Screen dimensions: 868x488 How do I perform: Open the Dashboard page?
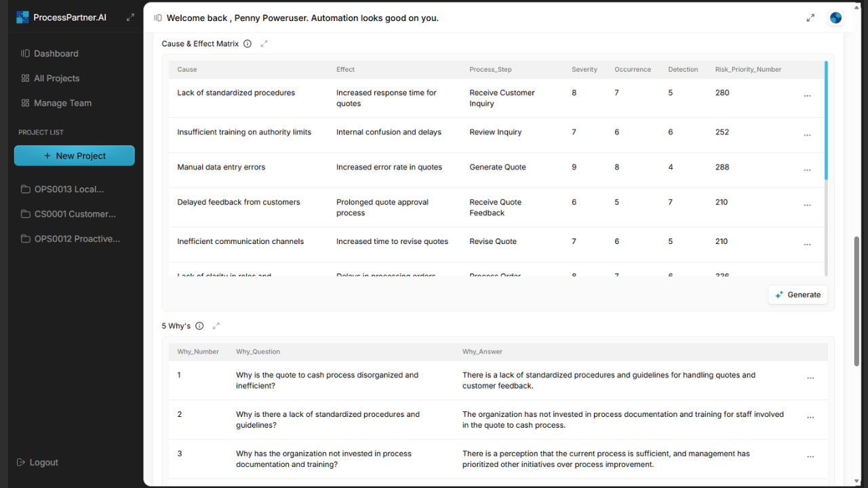[x=56, y=54]
